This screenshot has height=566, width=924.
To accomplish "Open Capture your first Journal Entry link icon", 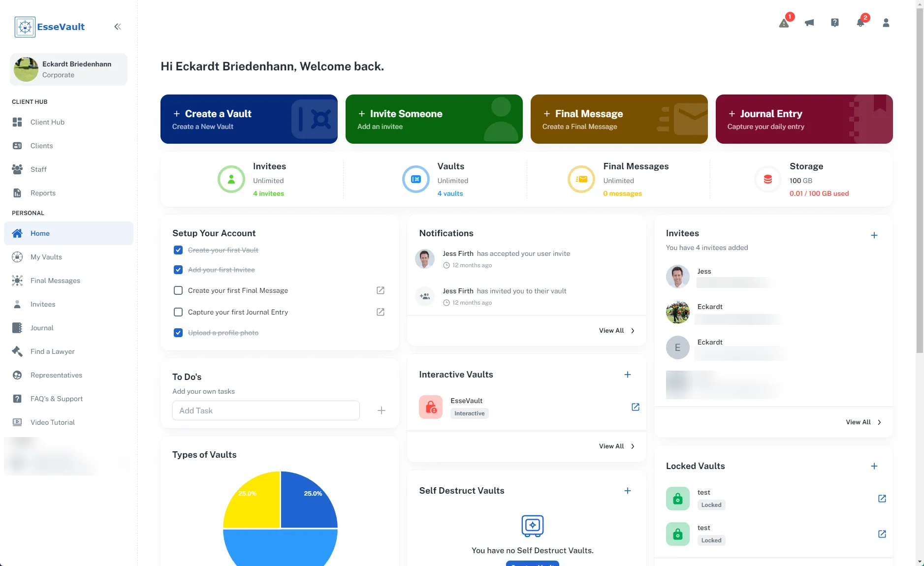I will [x=381, y=312].
